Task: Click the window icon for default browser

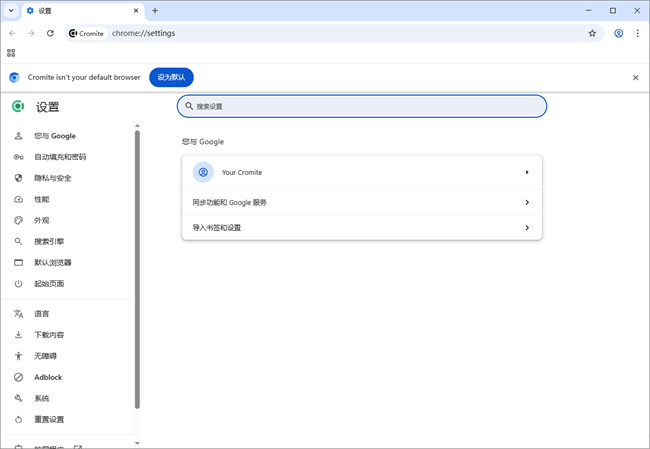Action: pos(18,262)
